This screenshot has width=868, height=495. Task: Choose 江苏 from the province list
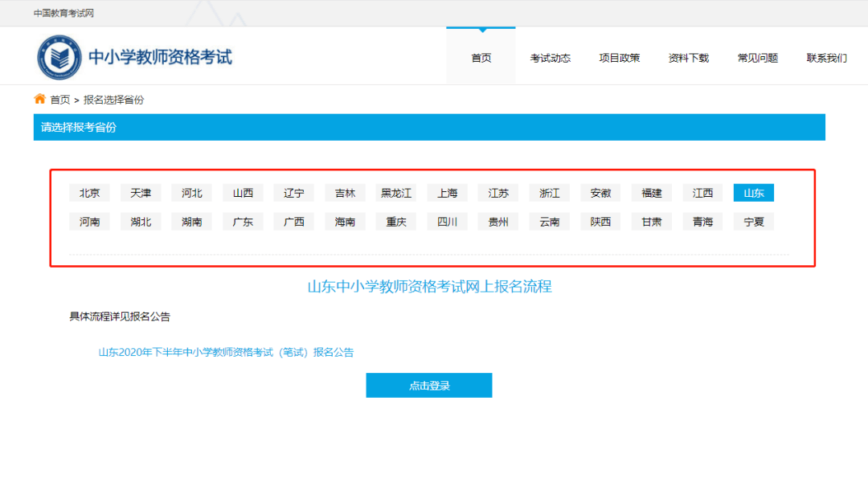tap(498, 193)
